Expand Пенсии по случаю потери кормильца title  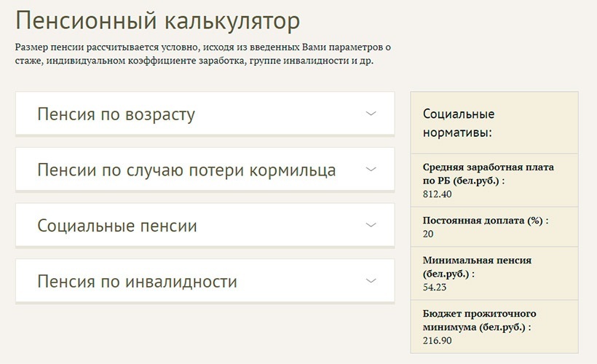(186, 170)
